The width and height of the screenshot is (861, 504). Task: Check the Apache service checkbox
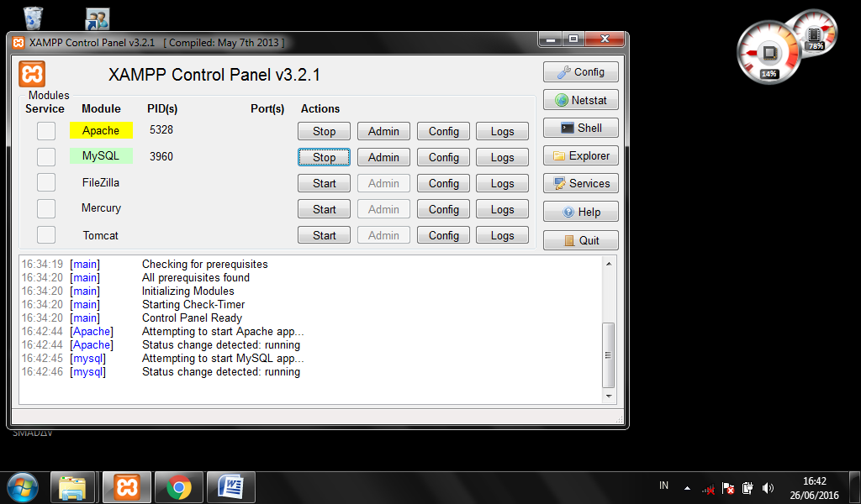(x=45, y=130)
